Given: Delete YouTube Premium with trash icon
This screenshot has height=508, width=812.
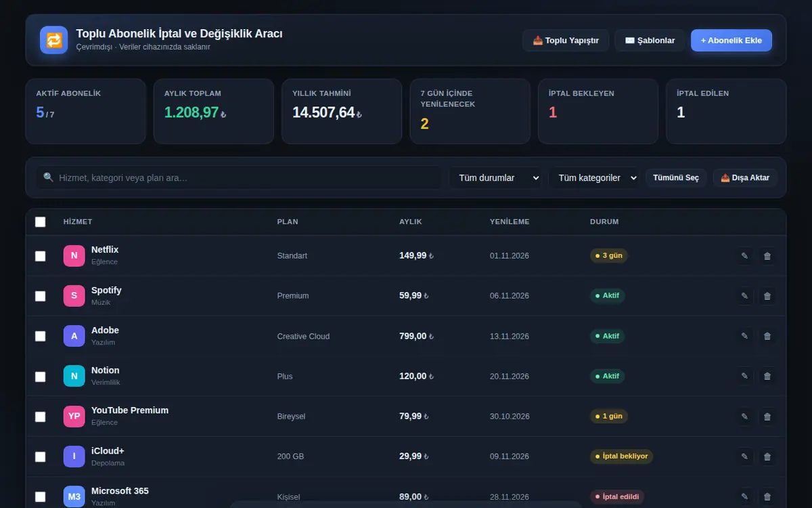Looking at the screenshot, I should pos(767,417).
